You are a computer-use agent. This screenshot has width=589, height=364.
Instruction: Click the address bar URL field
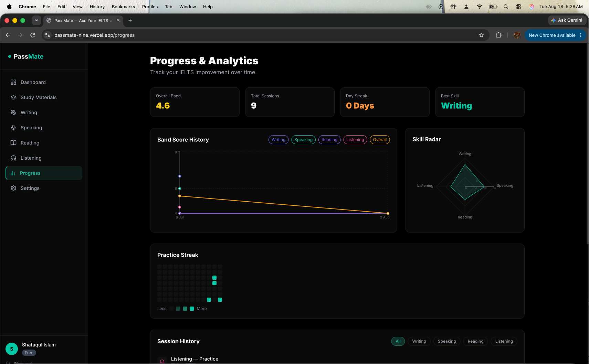[x=265, y=35]
